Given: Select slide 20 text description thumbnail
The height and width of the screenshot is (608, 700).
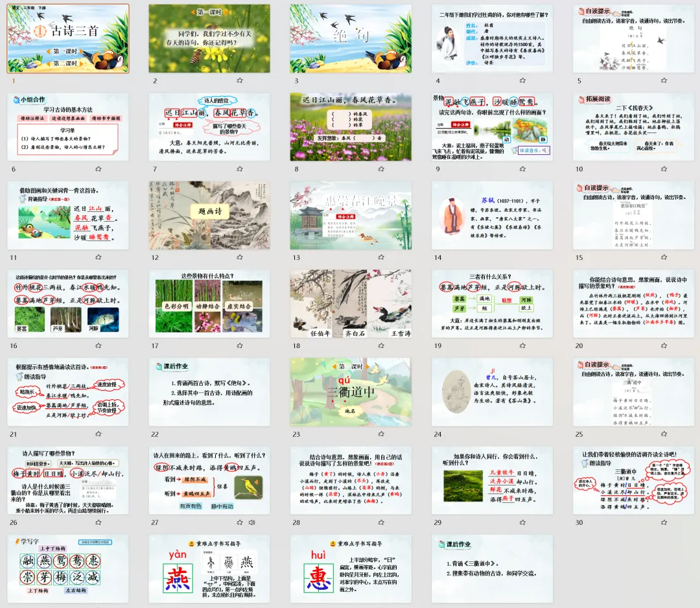Looking at the screenshot, I should coord(634,303).
